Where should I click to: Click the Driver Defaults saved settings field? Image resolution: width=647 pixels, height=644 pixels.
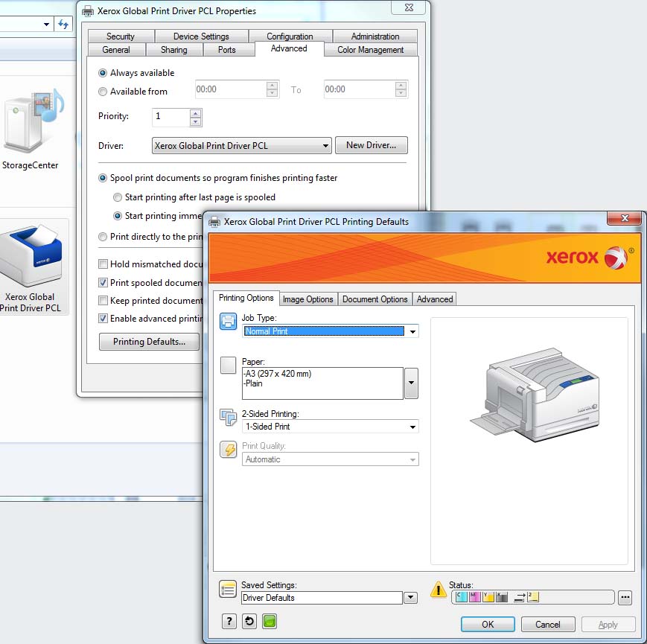[x=322, y=598]
